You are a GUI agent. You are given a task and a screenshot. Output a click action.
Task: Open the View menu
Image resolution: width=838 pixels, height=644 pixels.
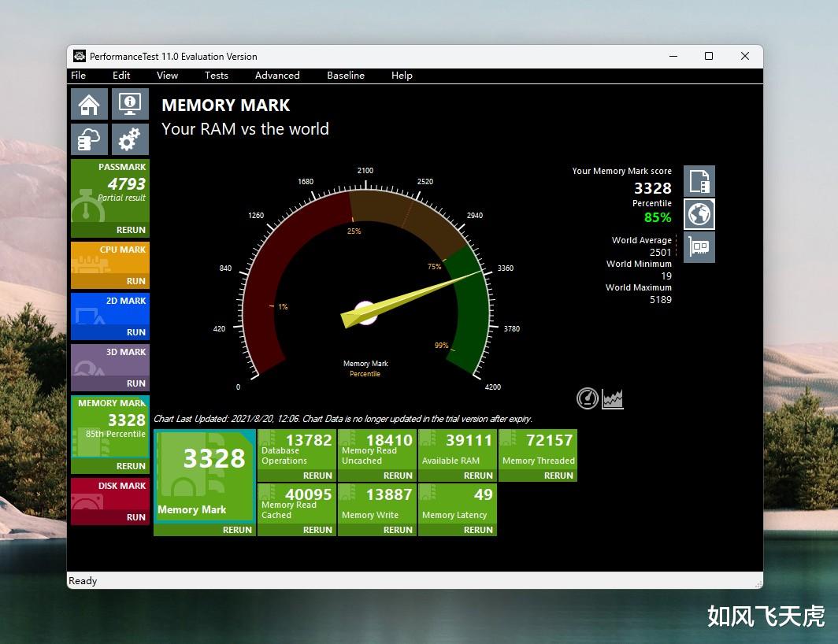coord(167,76)
